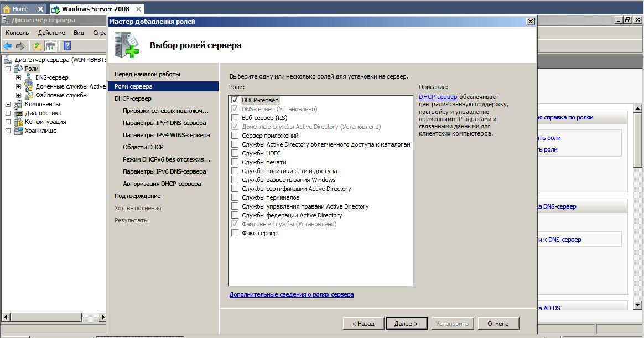
Task: Open the DHCP-сервер description link
Action: pyautogui.click(x=438, y=97)
